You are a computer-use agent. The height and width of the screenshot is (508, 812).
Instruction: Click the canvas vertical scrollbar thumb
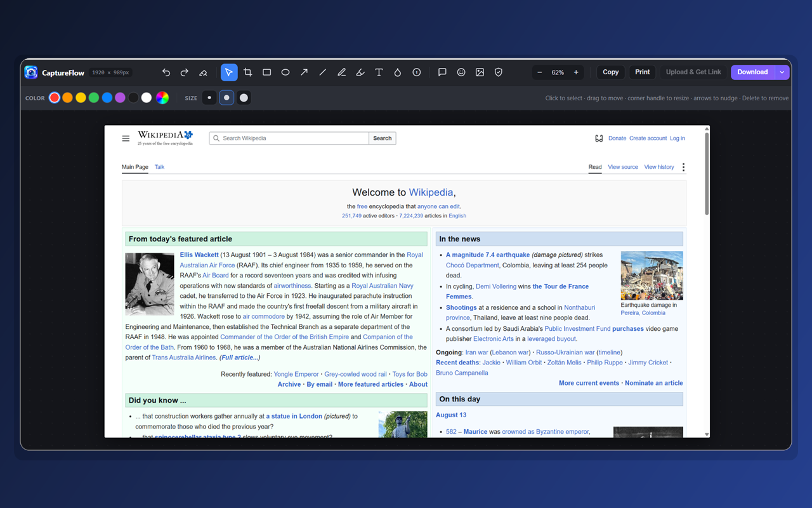point(707,173)
